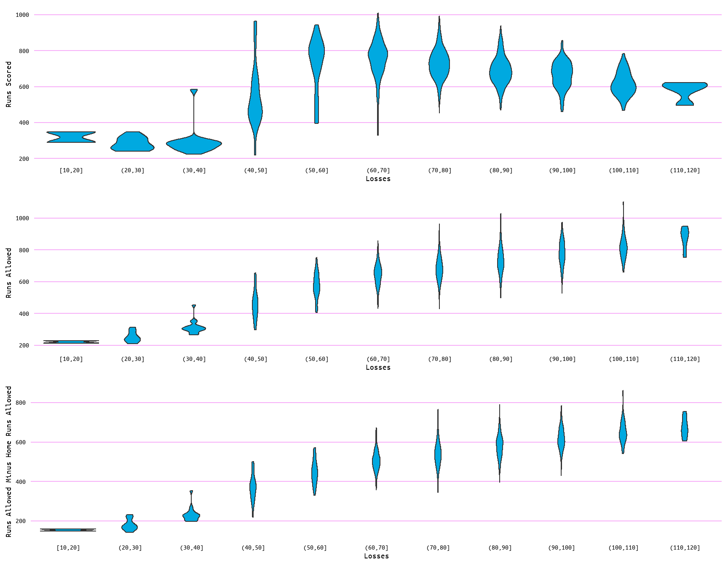Click the "Runs Scored" y-axis title
Screen dimensions: 728x566
9,84
